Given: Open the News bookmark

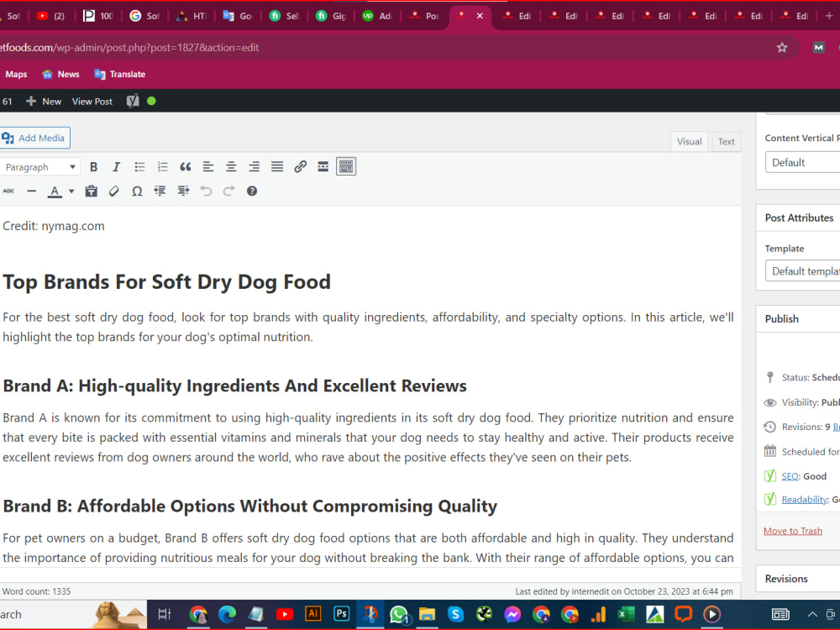Looking at the screenshot, I should (x=61, y=75).
